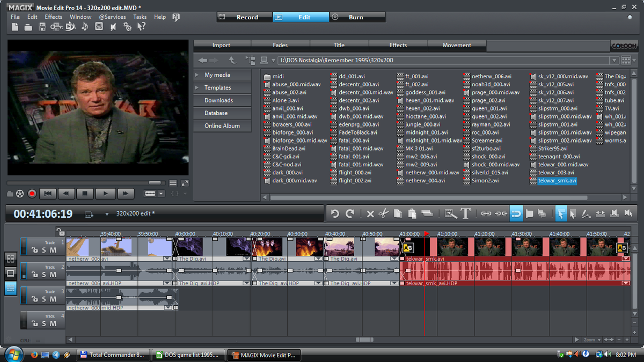Click the film search magnifier icon
The image size is (644, 362).
(451, 213)
